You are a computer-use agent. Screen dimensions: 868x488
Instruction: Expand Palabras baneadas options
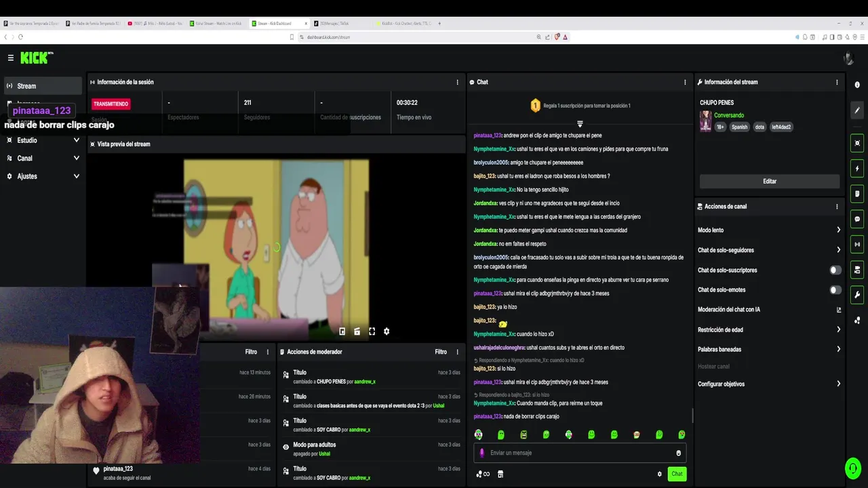pyautogui.click(x=769, y=350)
